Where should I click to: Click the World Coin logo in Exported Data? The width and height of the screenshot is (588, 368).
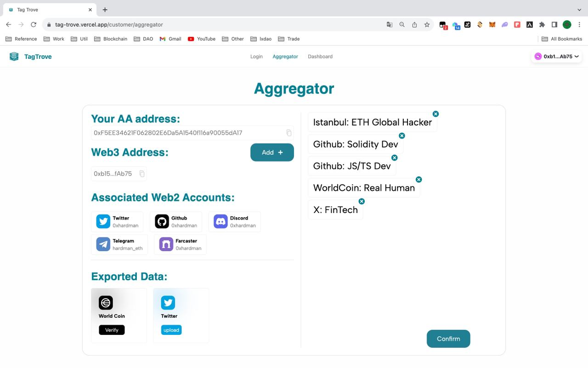coord(106,303)
